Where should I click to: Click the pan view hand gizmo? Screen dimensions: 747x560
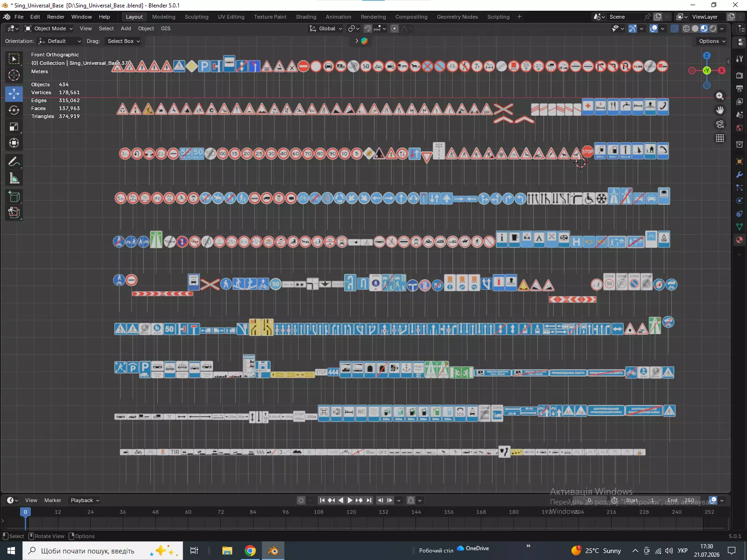click(x=720, y=110)
